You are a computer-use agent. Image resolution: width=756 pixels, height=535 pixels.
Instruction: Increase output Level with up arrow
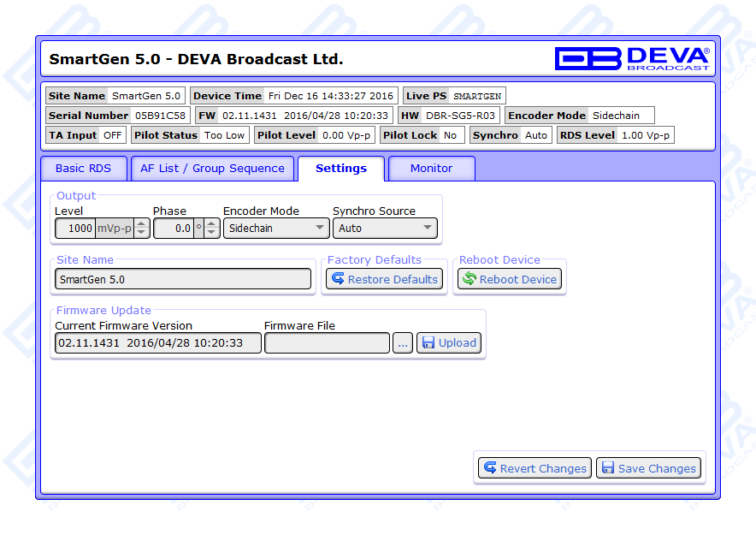tap(142, 224)
